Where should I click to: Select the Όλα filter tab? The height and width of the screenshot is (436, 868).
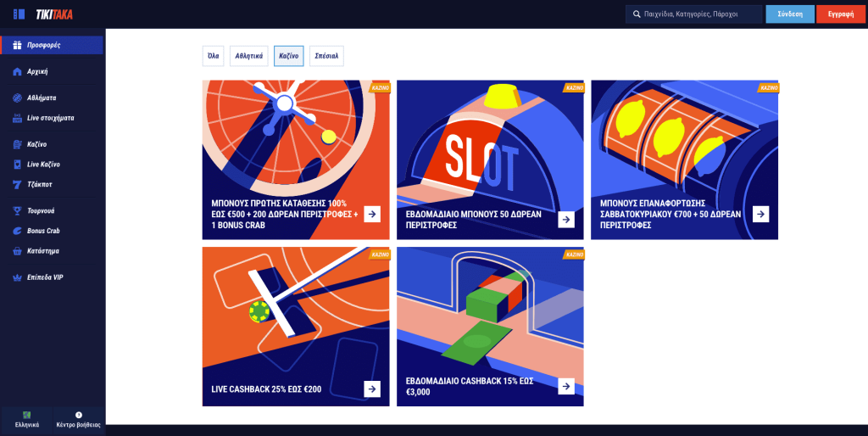click(x=213, y=56)
